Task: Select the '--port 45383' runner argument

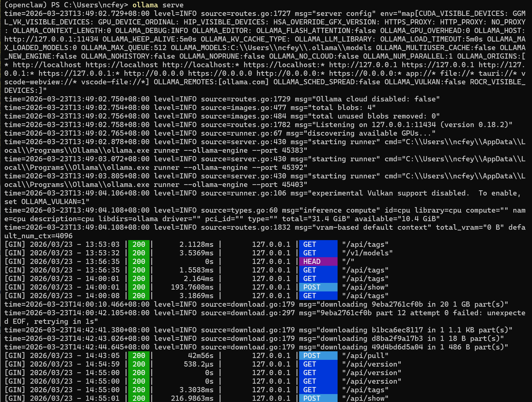Action: (x=278, y=150)
